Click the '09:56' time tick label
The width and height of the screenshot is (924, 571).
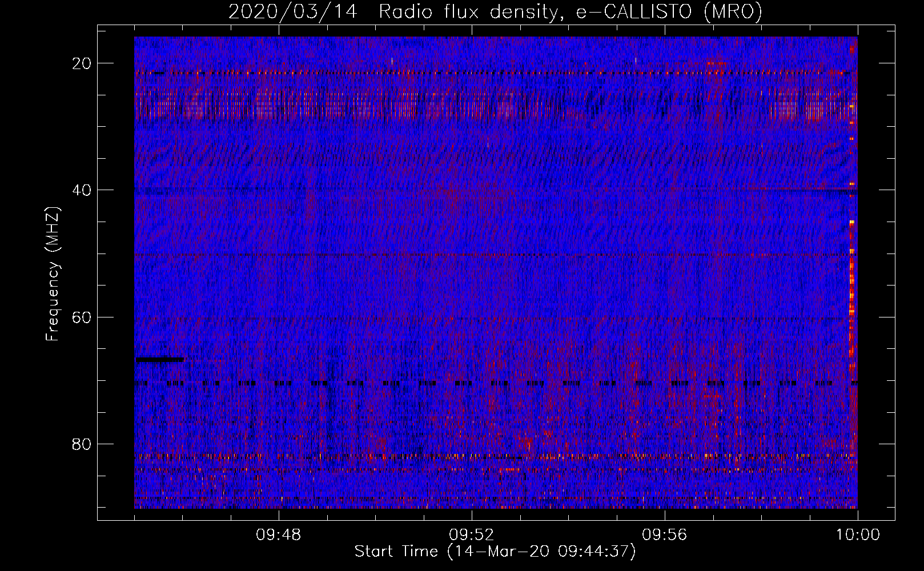665,535
